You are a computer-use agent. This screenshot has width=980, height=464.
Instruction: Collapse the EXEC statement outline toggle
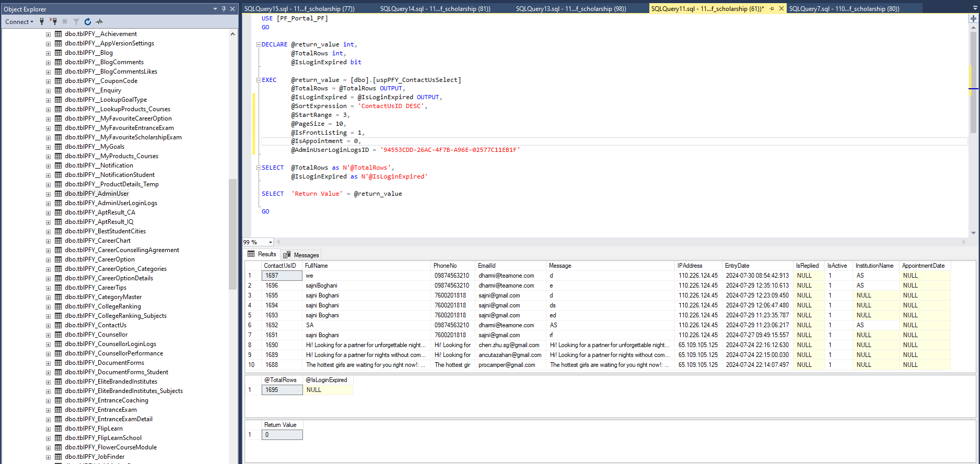pos(259,80)
